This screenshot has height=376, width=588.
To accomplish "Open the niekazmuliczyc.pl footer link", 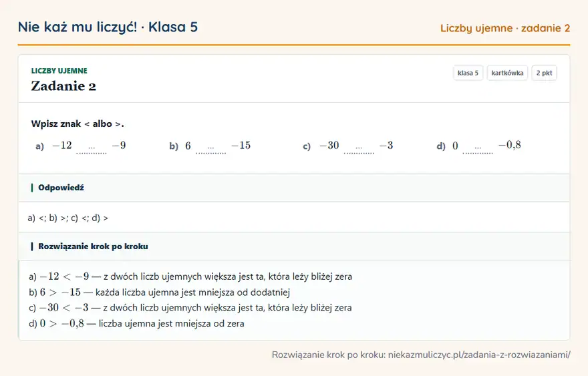I will pyautogui.click(x=479, y=355).
